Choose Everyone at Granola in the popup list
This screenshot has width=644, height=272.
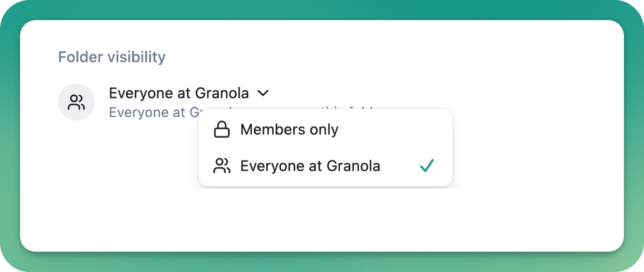[x=325, y=166]
